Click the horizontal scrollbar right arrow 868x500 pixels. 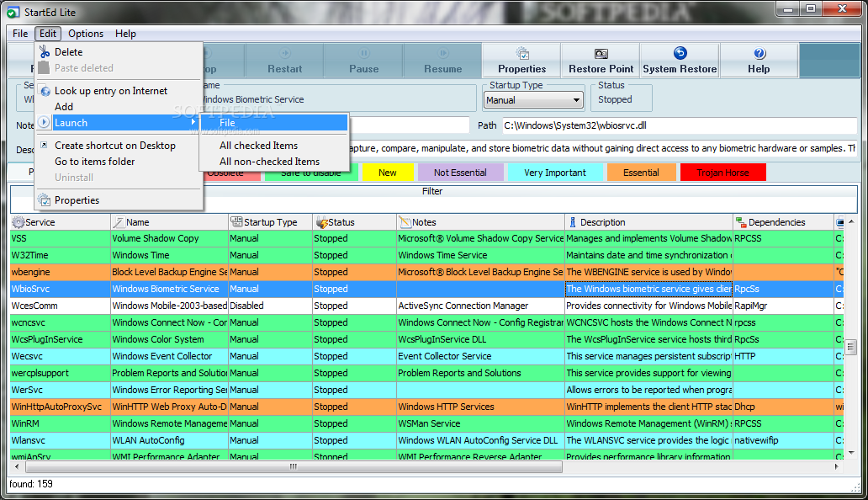point(836,467)
